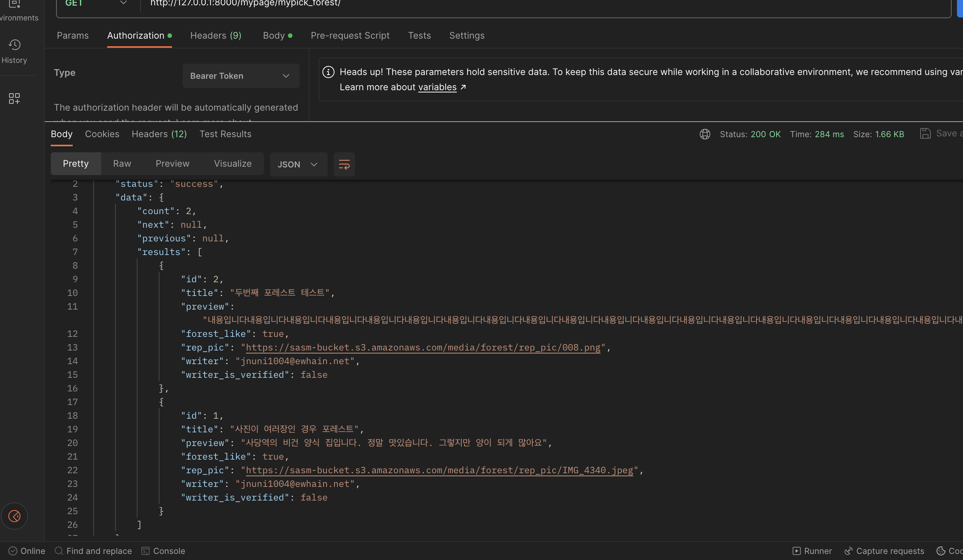Follow the variables learn-more link
Viewport: 963px width, 560px height.
(x=437, y=87)
